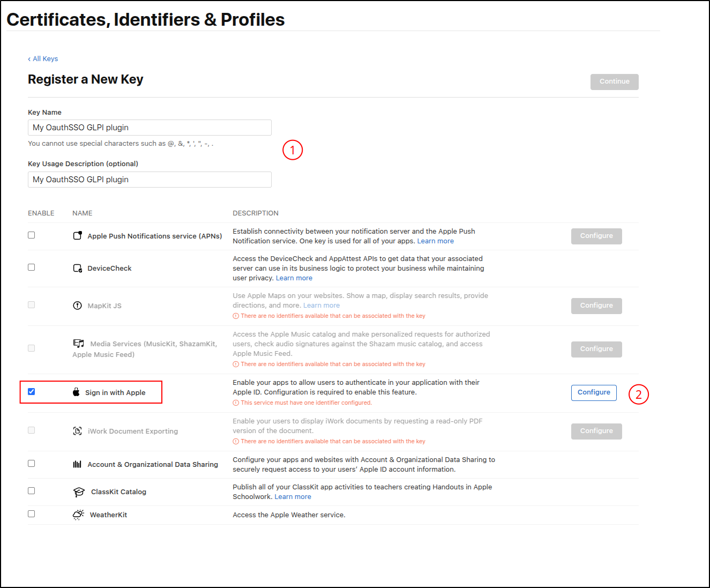
Task: Click the Media Services music icon
Action: point(79,344)
